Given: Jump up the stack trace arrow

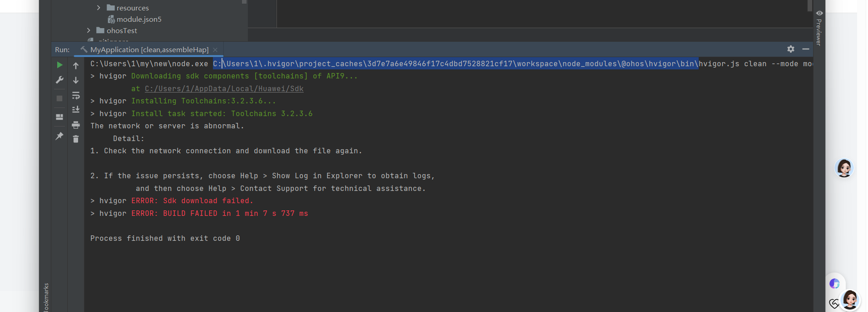Looking at the screenshot, I should point(76,66).
